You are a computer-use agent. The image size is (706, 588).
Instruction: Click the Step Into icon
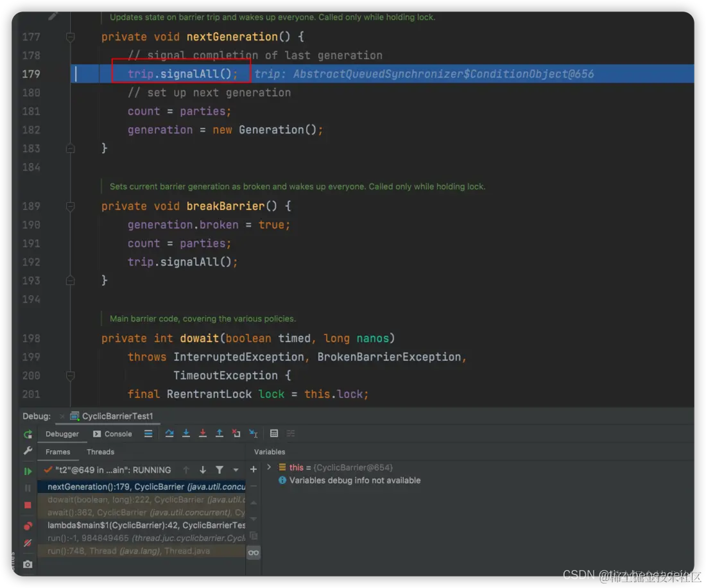[x=186, y=433]
